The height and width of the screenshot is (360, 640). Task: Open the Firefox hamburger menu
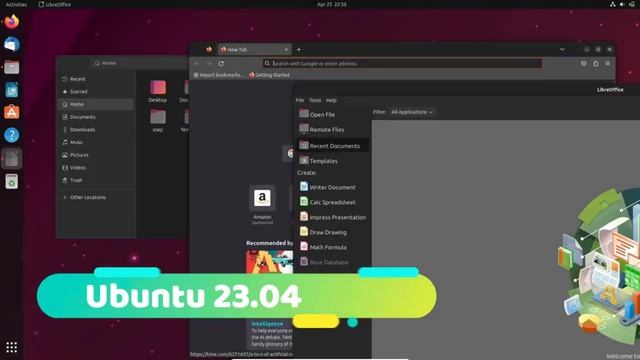pyautogui.click(x=608, y=64)
